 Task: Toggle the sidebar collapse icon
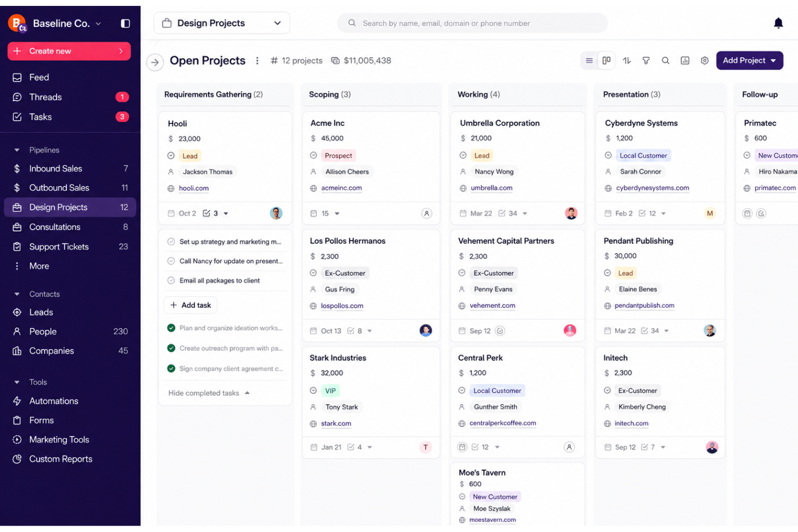click(x=125, y=23)
